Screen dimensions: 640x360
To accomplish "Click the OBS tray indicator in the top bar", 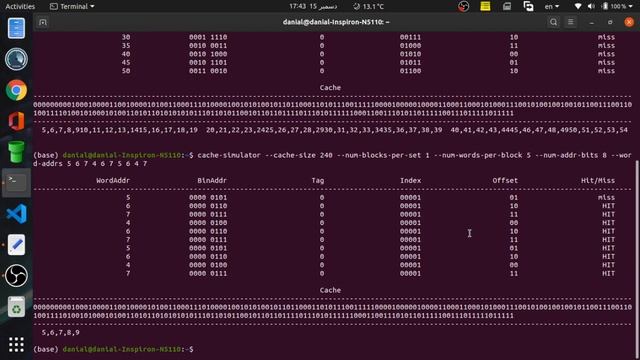I will coord(463,7).
